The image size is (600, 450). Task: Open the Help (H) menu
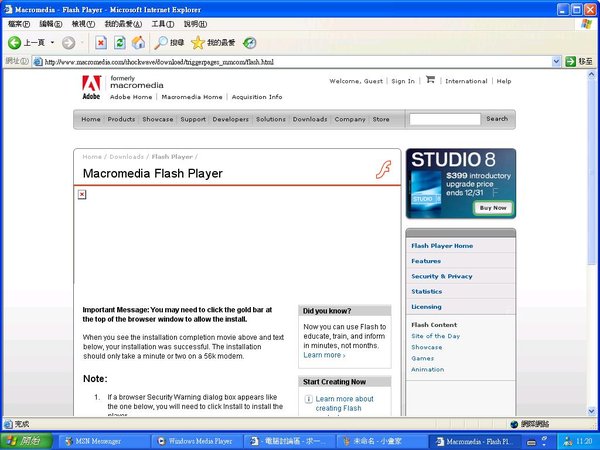click(195, 24)
